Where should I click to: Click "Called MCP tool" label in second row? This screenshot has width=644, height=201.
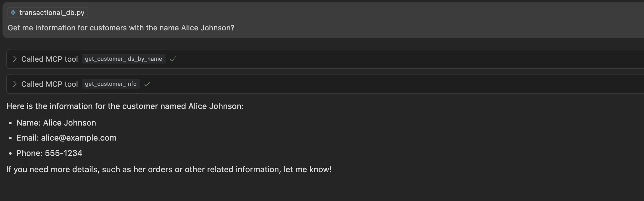tap(49, 84)
